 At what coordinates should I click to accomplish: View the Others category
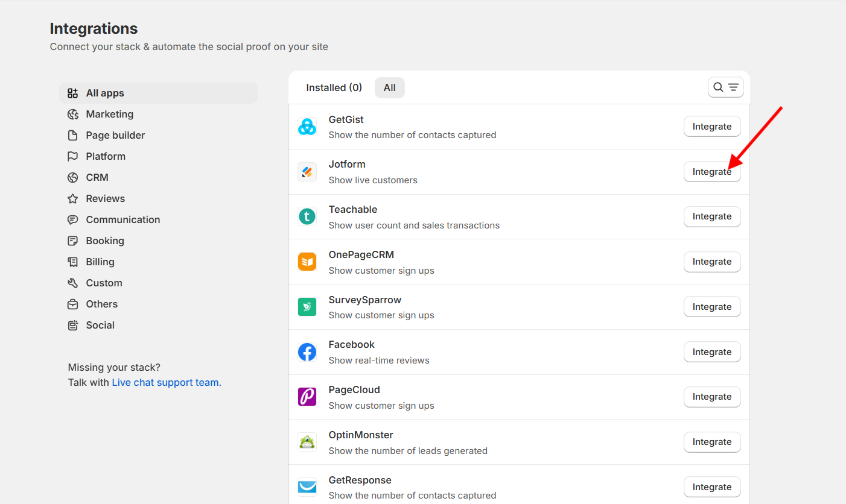(x=159, y=304)
